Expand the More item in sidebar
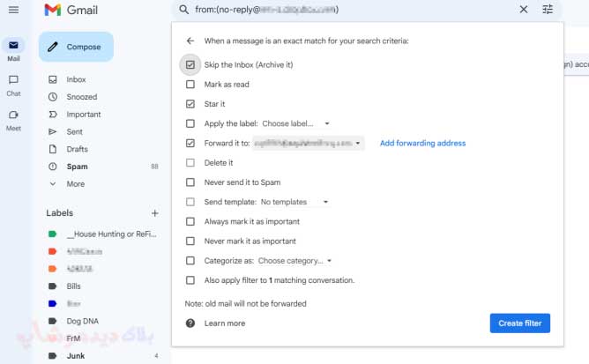The image size is (589, 364). pyautogui.click(x=75, y=184)
